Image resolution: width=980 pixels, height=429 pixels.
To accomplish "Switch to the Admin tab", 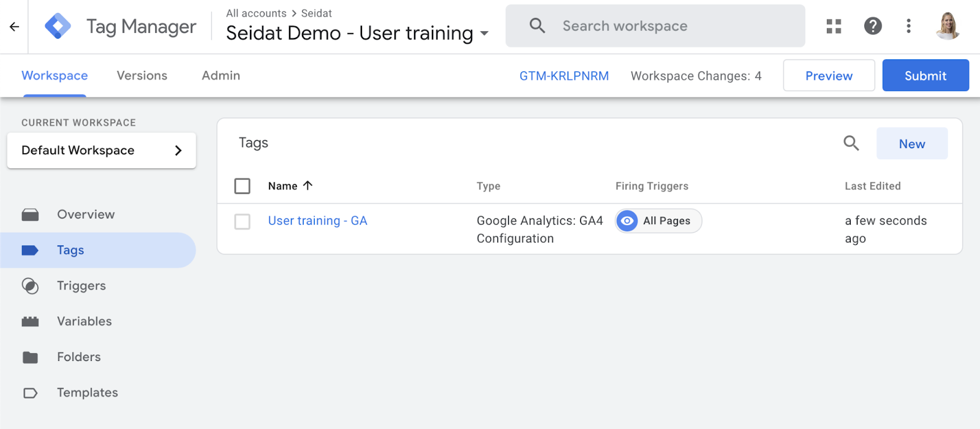I will point(221,75).
